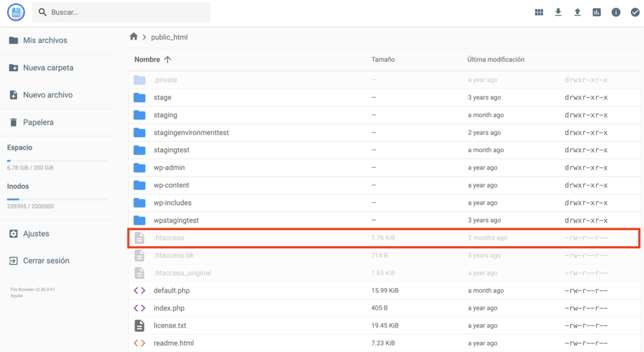The height and width of the screenshot is (352, 644).
Task: Click the File Browser logo icon
Action: click(x=16, y=12)
